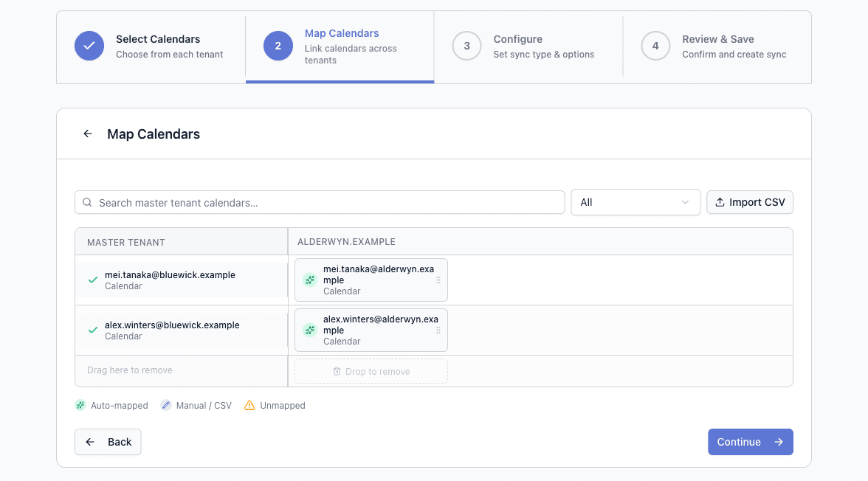868x481 pixels.
Task: Select the alex.winters@alderwyn.example calendar card
Action: coord(371,331)
